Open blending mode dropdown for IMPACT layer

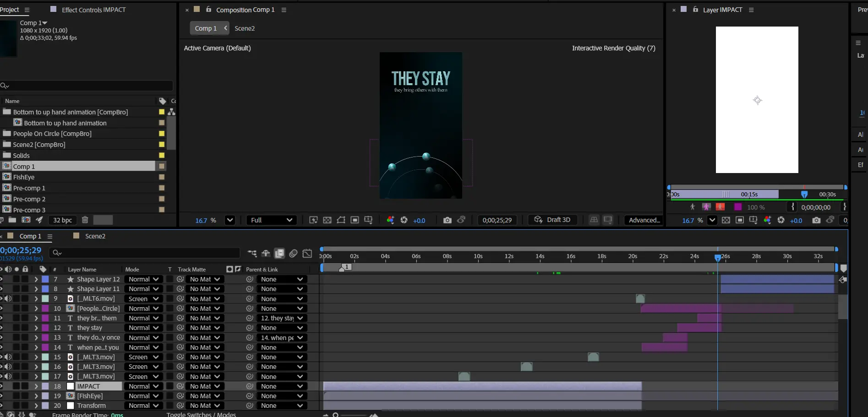(143, 386)
